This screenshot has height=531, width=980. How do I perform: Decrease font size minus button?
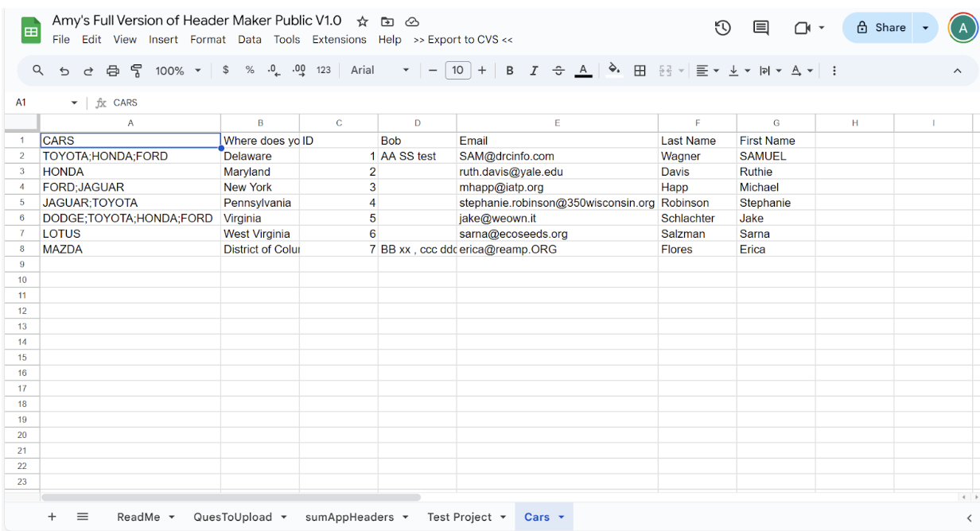(x=433, y=70)
